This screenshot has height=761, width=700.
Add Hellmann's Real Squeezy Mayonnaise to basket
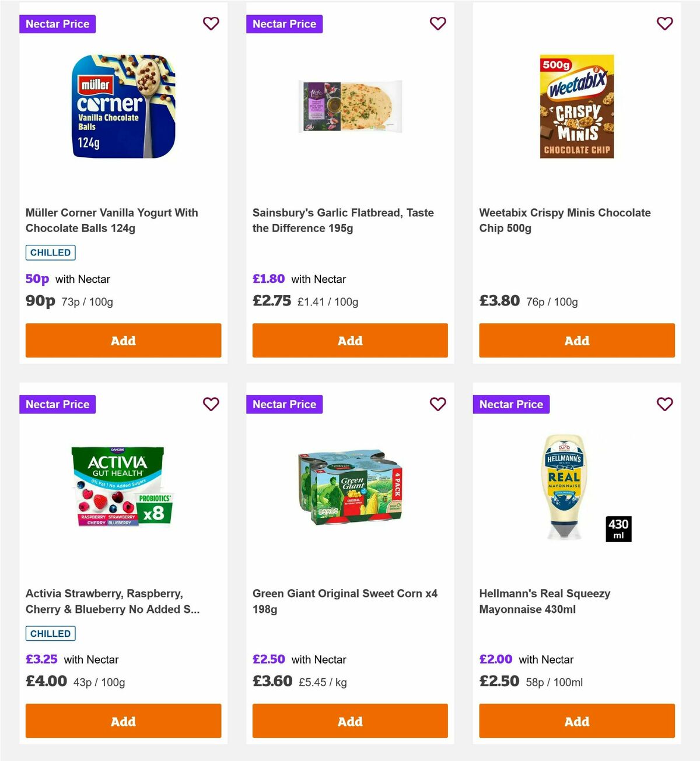coord(576,721)
